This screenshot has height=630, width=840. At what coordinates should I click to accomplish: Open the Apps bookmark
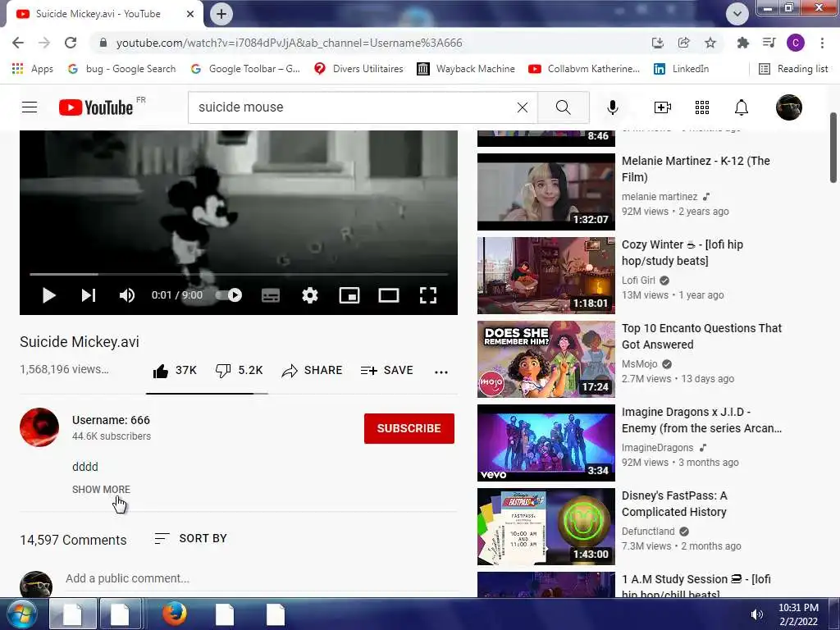(x=33, y=69)
